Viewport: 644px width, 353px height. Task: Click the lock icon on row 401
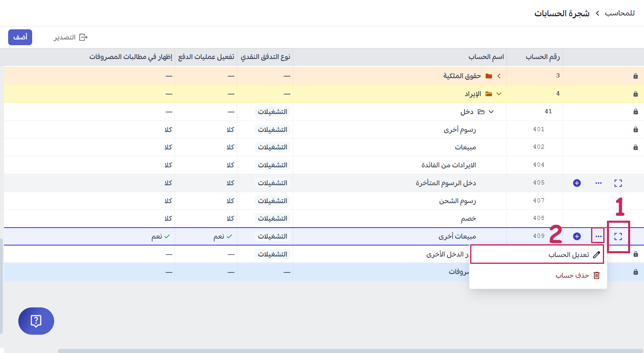click(x=635, y=129)
